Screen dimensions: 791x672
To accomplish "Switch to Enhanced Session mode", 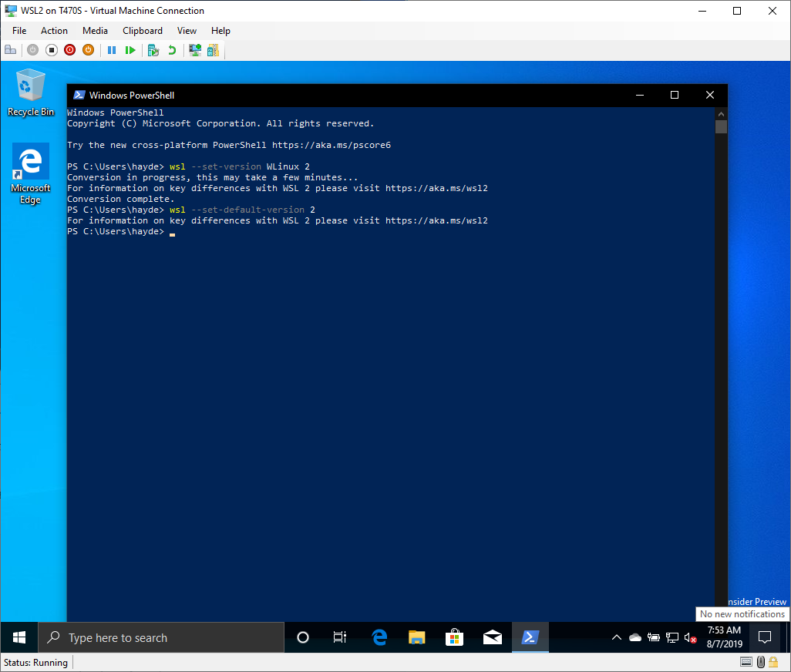I will (194, 49).
